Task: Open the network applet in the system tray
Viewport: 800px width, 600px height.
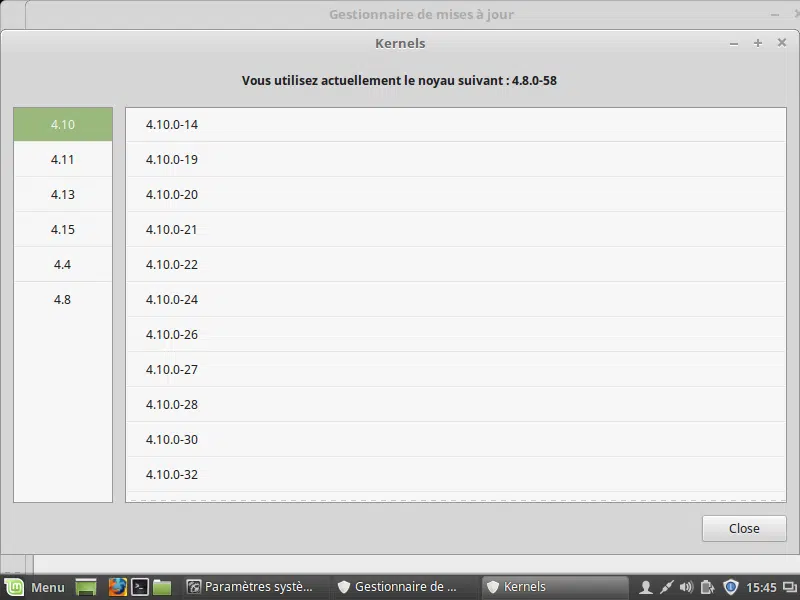Action: [666, 588]
